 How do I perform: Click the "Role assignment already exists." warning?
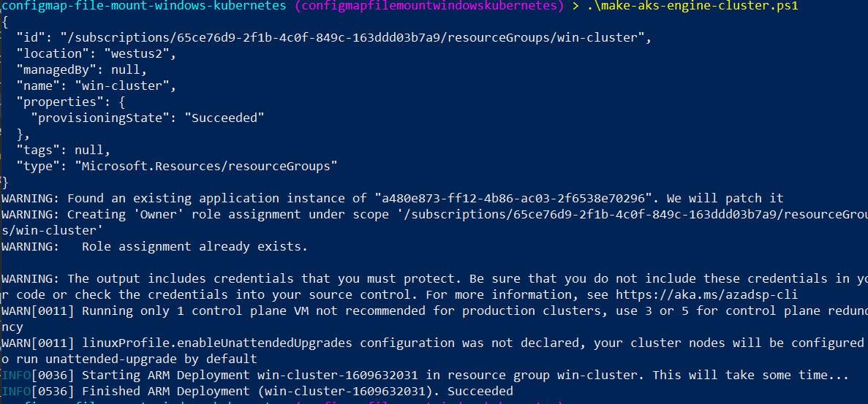point(195,246)
